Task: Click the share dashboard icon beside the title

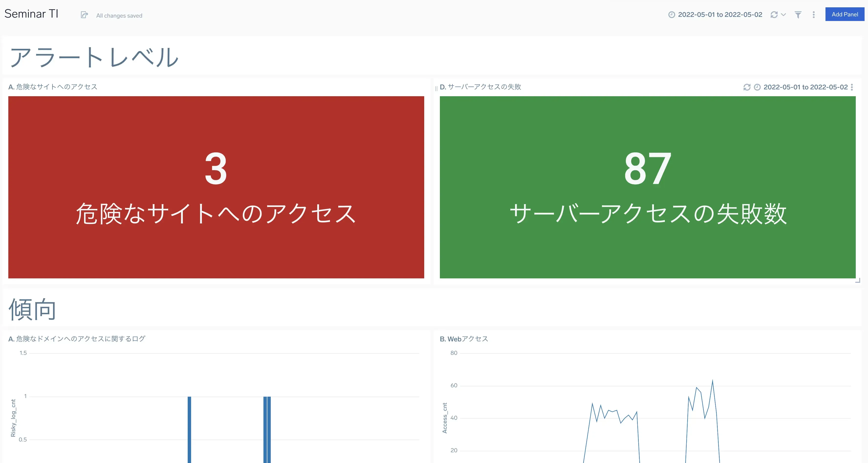Action: (x=84, y=15)
